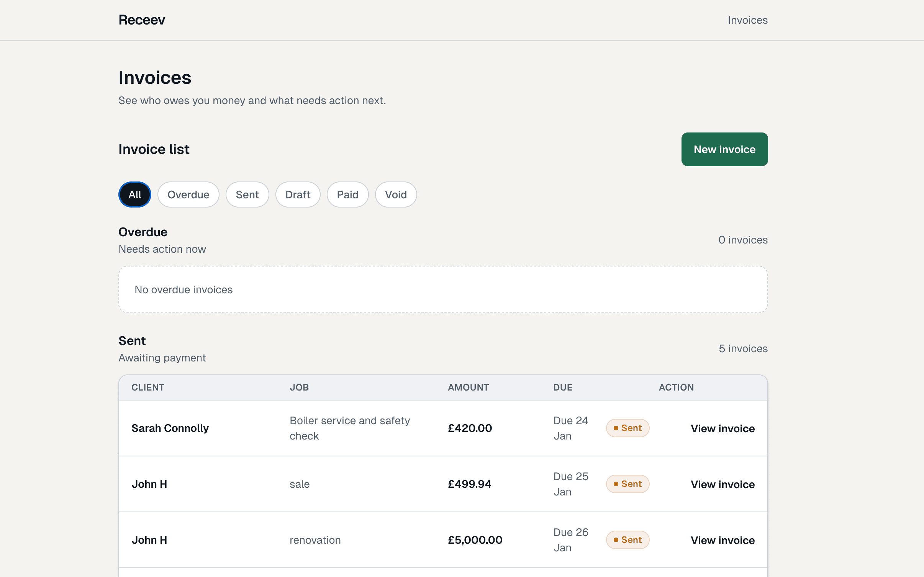This screenshot has width=924, height=577.
Task: Filter invoices by Paid
Action: (x=347, y=194)
